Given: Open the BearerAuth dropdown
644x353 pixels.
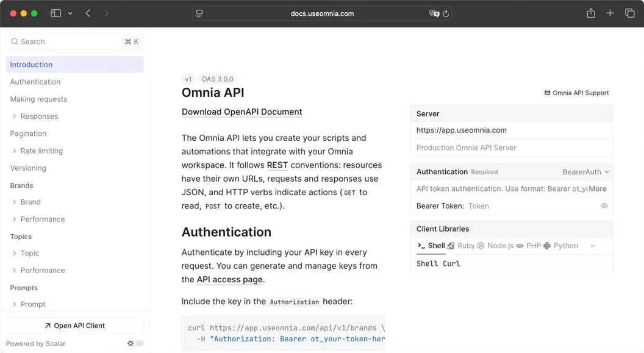Looking at the screenshot, I should click(586, 172).
